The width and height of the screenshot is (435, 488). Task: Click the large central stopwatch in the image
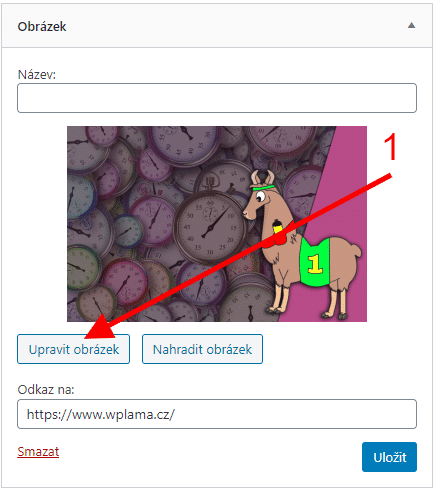tap(209, 227)
